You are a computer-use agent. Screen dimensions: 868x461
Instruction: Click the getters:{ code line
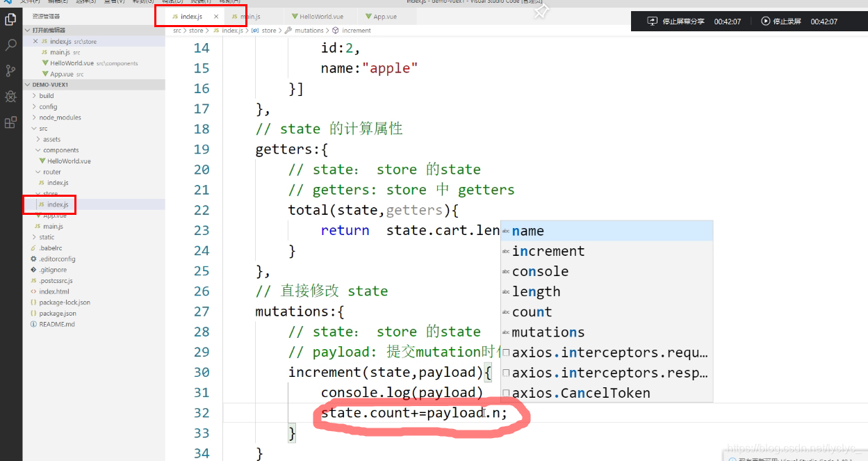[x=291, y=149]
